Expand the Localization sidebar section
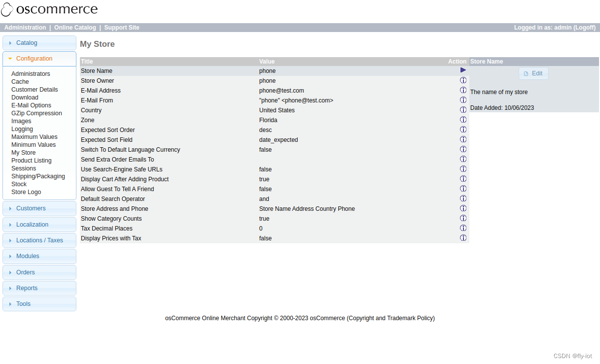This screenshot has height=364, width=600. click(39, 225)
